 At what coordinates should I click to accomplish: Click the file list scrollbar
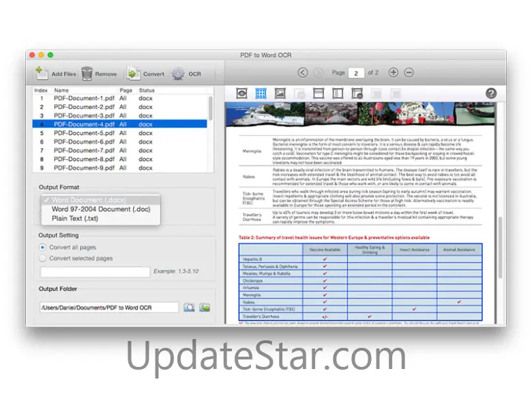(x=210, y=108)
